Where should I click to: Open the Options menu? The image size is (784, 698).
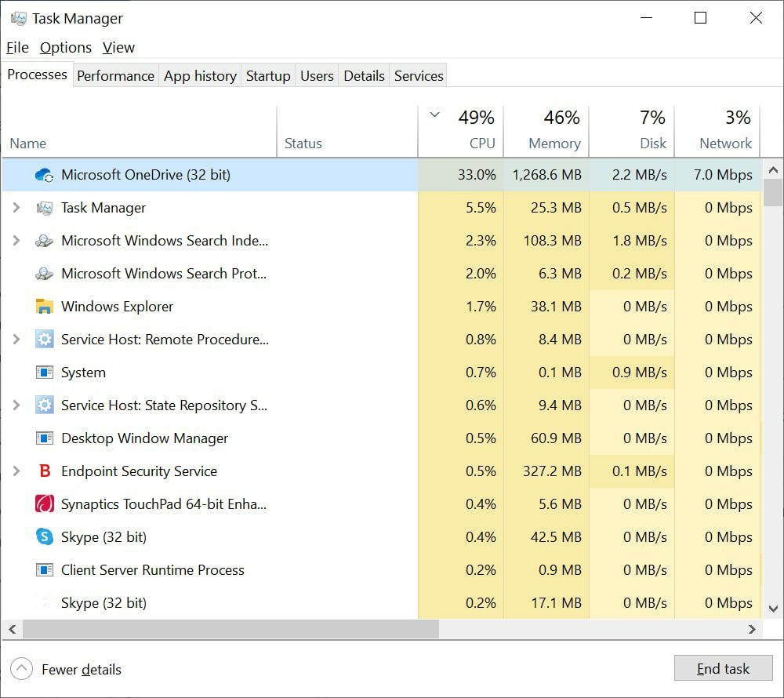[x=66, y=48]
